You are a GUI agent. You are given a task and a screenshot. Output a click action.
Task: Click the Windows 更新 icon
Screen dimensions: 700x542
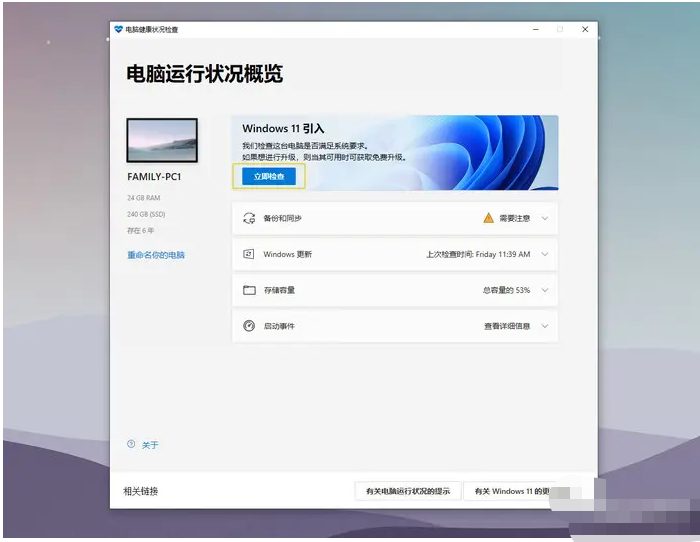point(249,254)
